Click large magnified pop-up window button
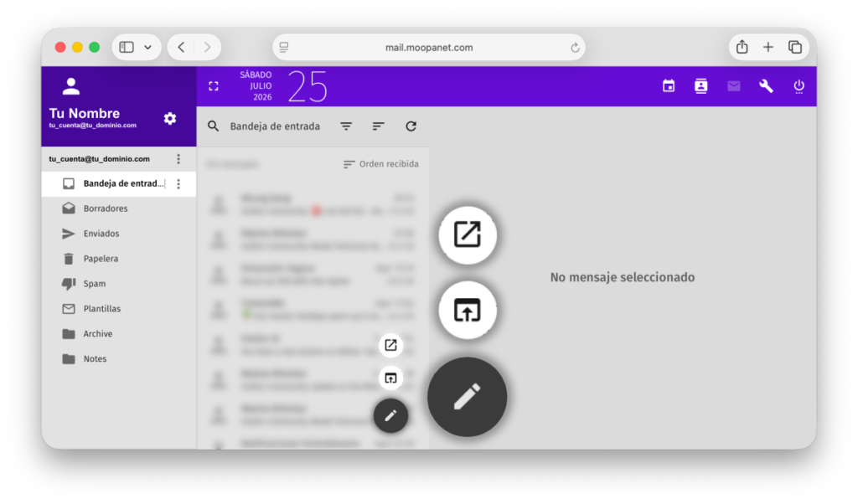This screenshot has width=858, height=504. click(468, 310)
